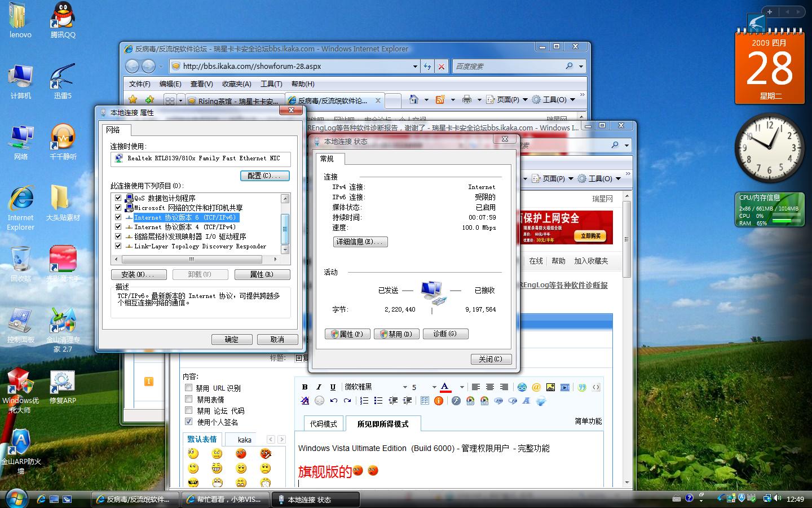Open the 查看(V) menu in Internet Explorer
The height and width of the screenshot is (508, 812).
pyautogui.click(x=201, y=84)
